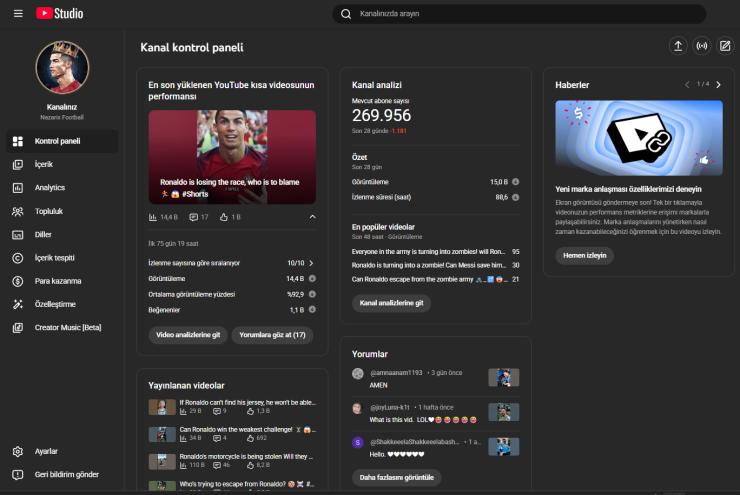Click the Kontrol paneli dashboard icon
The image size is (740, 495).
(18, 141)
